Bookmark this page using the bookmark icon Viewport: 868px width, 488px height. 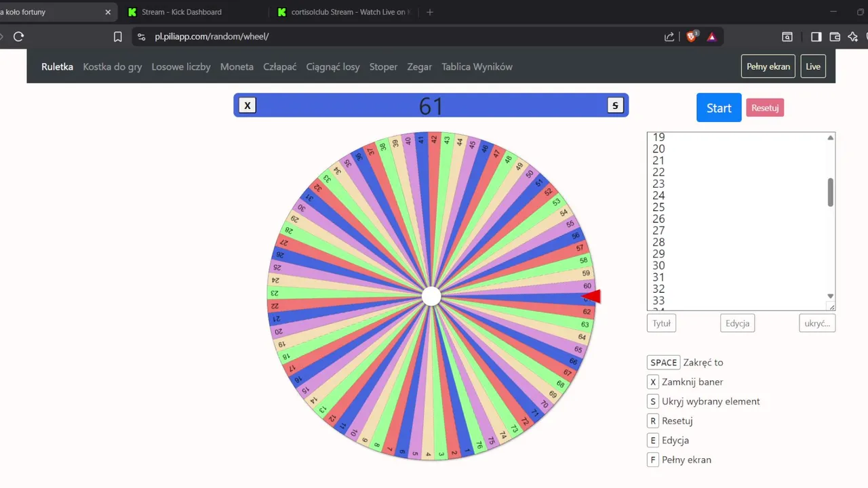pyautogui.click(x=117, y=37)
